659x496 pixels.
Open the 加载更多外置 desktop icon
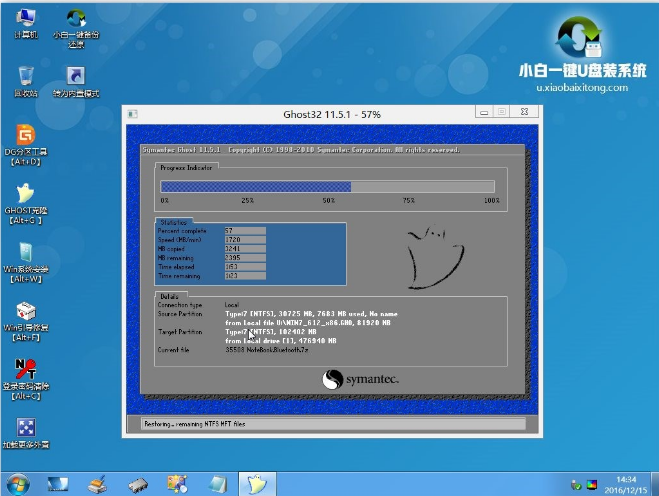pyautogui.click(x=26, y=428)
